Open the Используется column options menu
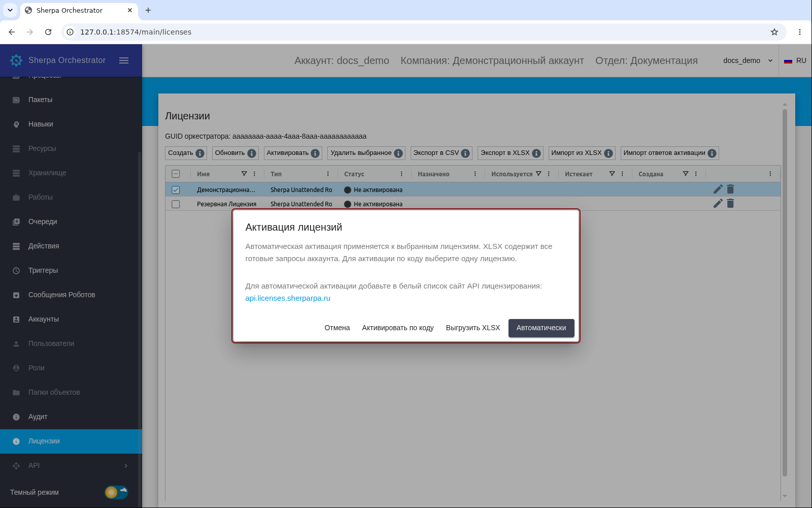Image resolution: width=812 pixels, height=508 pixels. (x=549, y=174)
